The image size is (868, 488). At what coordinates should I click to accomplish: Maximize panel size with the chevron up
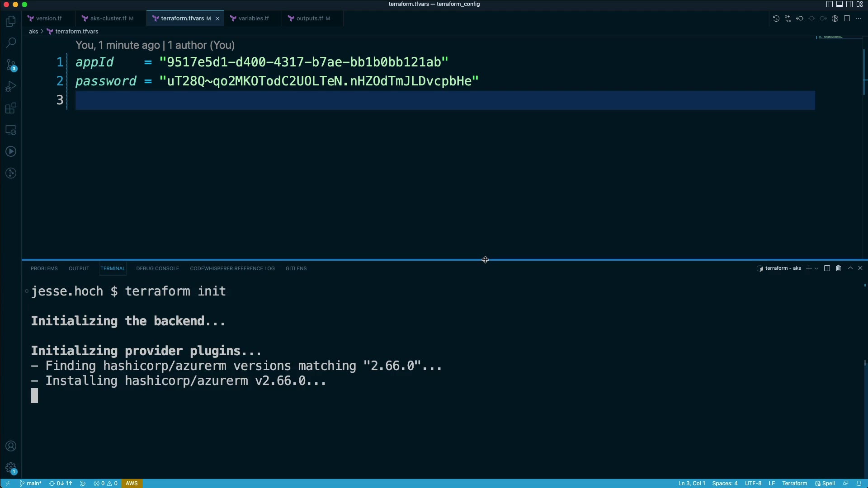coord(850,268)
